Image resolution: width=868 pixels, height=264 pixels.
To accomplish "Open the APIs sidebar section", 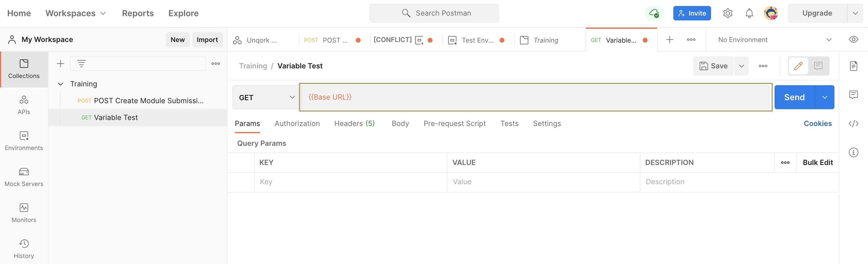I will [24, 105].
